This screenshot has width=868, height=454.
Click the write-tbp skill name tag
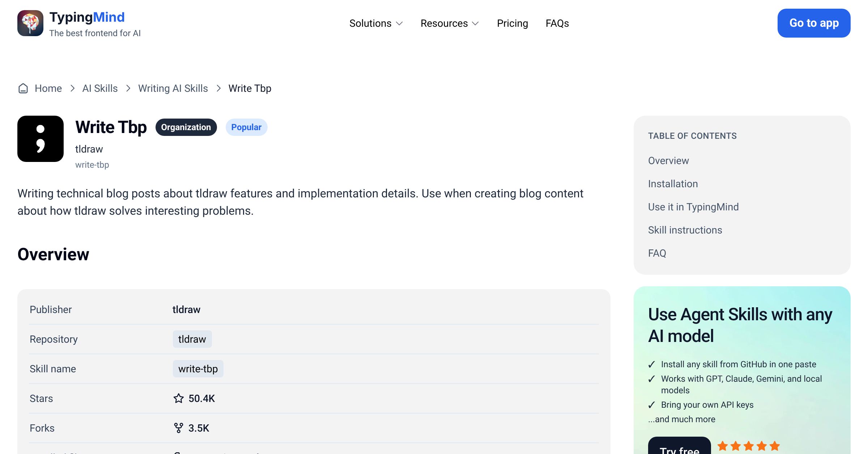pos(198,369)
